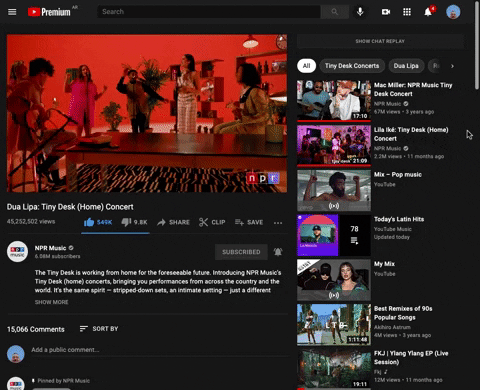Click the magnifier search button

tap(335, 12)
